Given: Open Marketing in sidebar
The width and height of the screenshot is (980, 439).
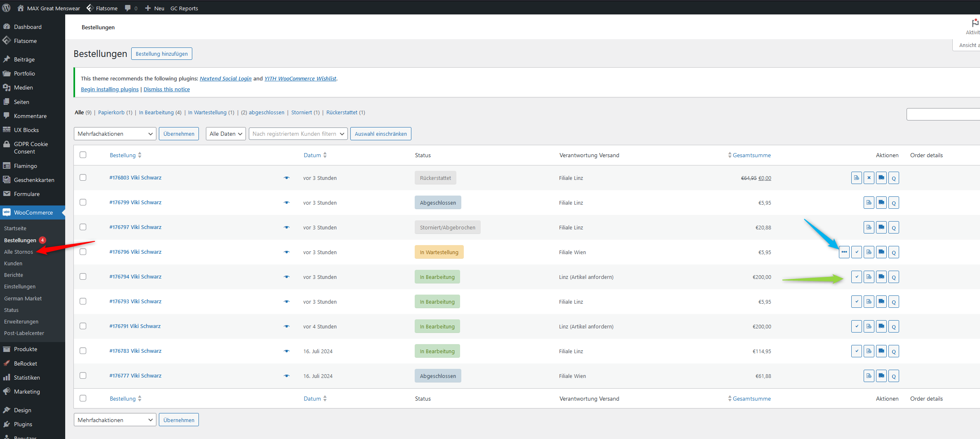Looking at the screenshot, I should [27, 392].
